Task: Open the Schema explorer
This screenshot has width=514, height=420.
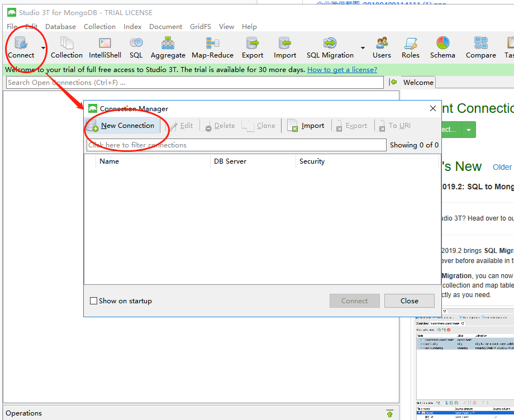Action: (442, 47)
